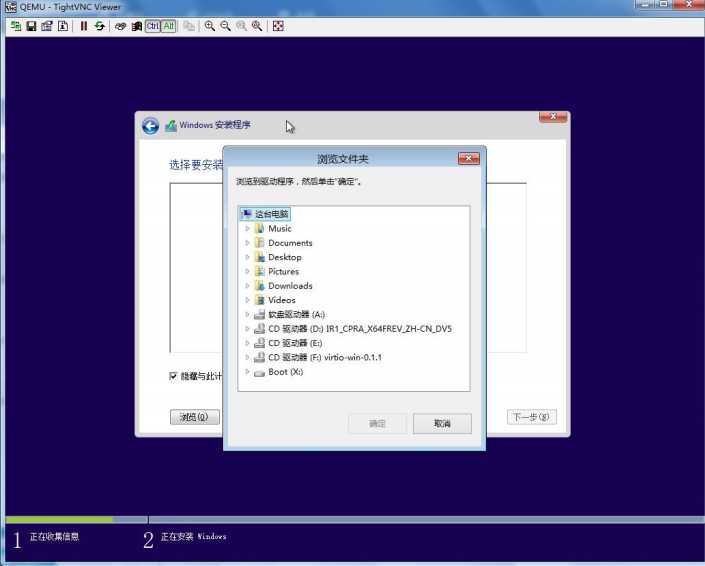Image resolution: width=705 pixels, height=566 pixels.
Task: Click the 确定 button in the browse dialog
Action: (377, 423)
